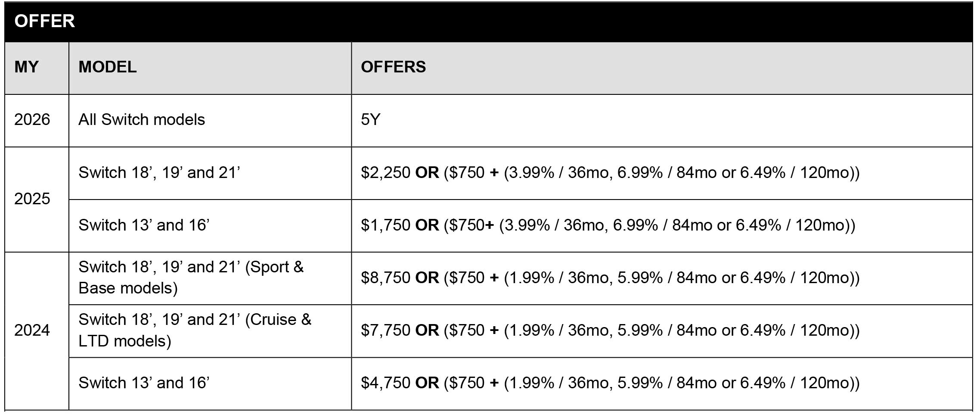Click the 2025 Switch 13' and 16' model cell

tap(144, 225)
